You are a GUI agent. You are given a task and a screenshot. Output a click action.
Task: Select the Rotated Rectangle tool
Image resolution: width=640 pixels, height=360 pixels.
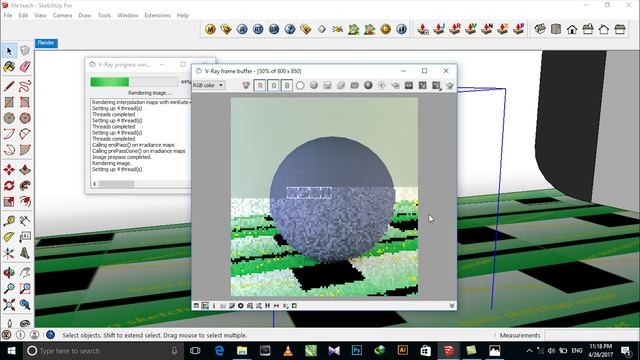tap(25, 102)
